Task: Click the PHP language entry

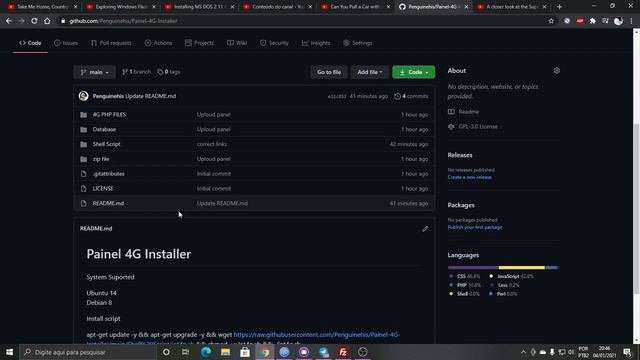Action: click(x=465, y=285)
